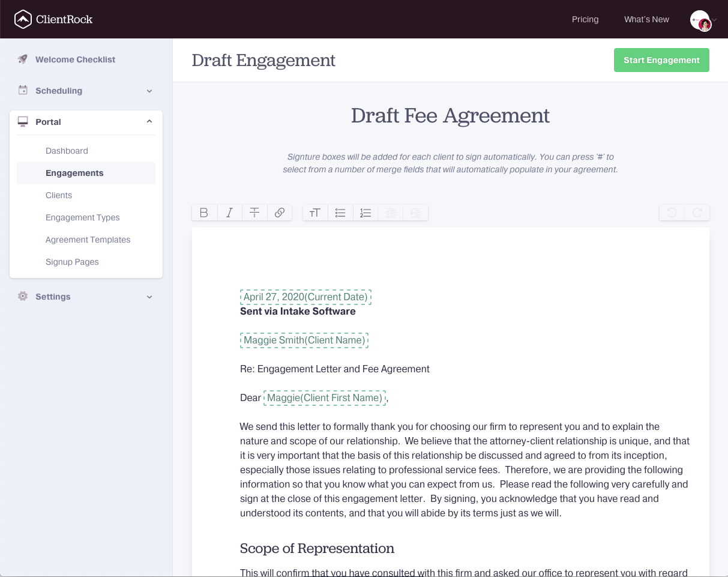This screenshot has width=728, height=577.
Task: Click the text size (TT) icon
Action: point(315,212)
